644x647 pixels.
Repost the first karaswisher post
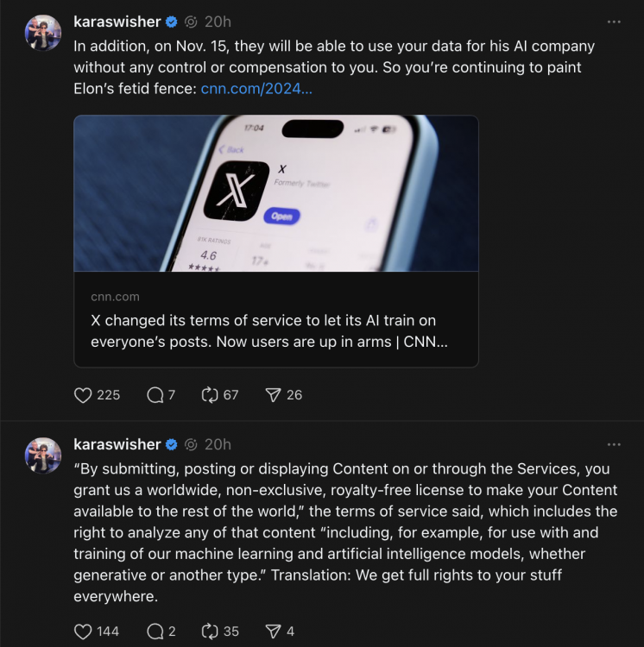210,395
